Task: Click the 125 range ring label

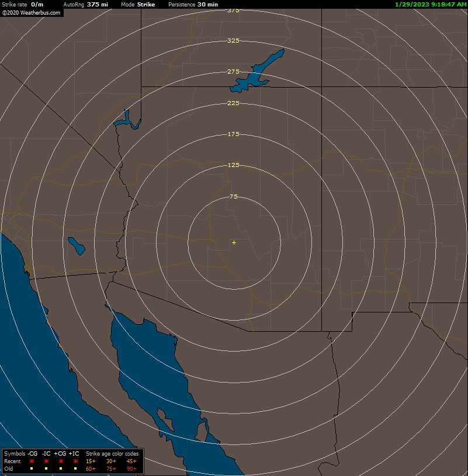Action: pyautogui.click(x=233, y=165)
